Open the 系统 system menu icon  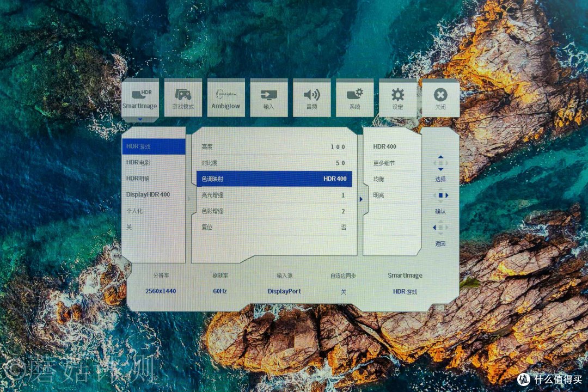point(355,99)
